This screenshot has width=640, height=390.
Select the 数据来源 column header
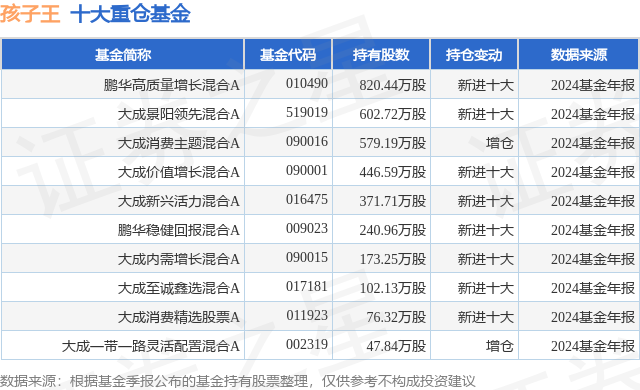point(579,55)
